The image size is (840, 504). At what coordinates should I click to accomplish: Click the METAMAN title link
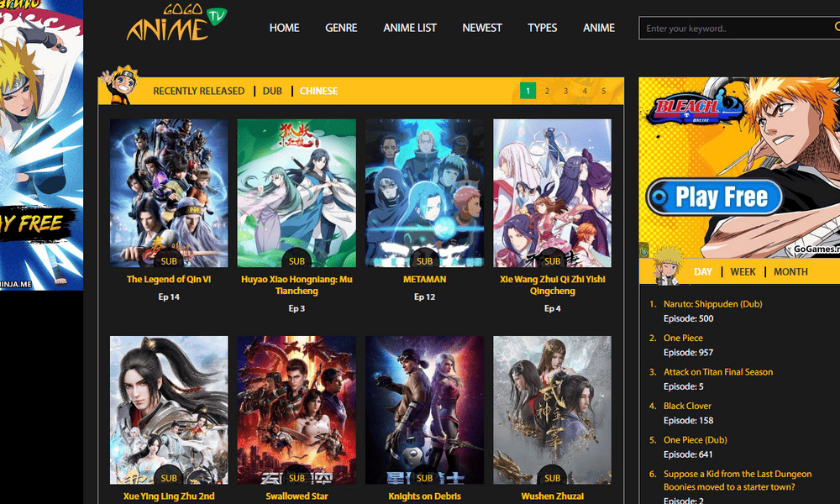pyautogui.click(x=425, y=279)
